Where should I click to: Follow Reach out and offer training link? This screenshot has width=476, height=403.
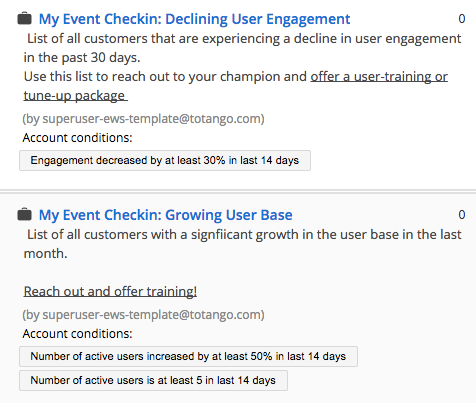click(110, 292)
